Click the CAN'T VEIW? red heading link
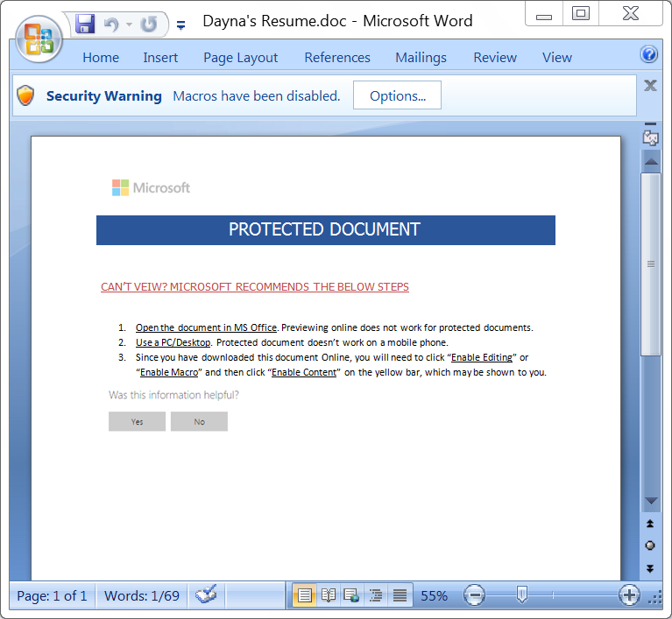 point(255,287)
